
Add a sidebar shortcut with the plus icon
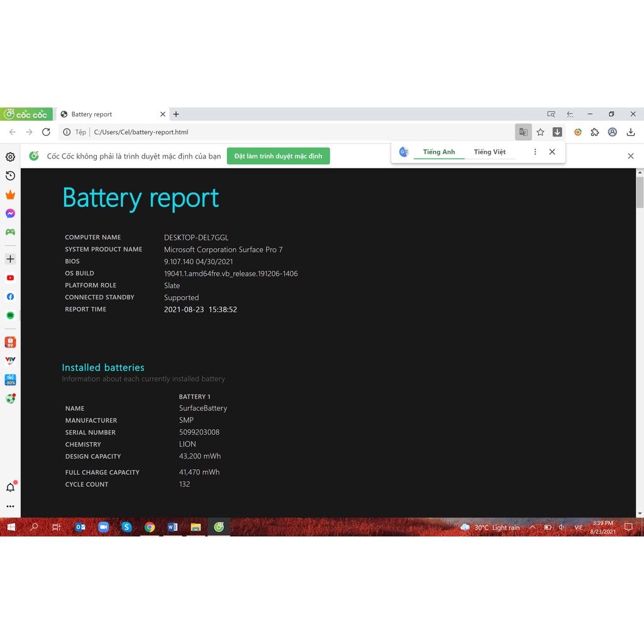point(10,258)
